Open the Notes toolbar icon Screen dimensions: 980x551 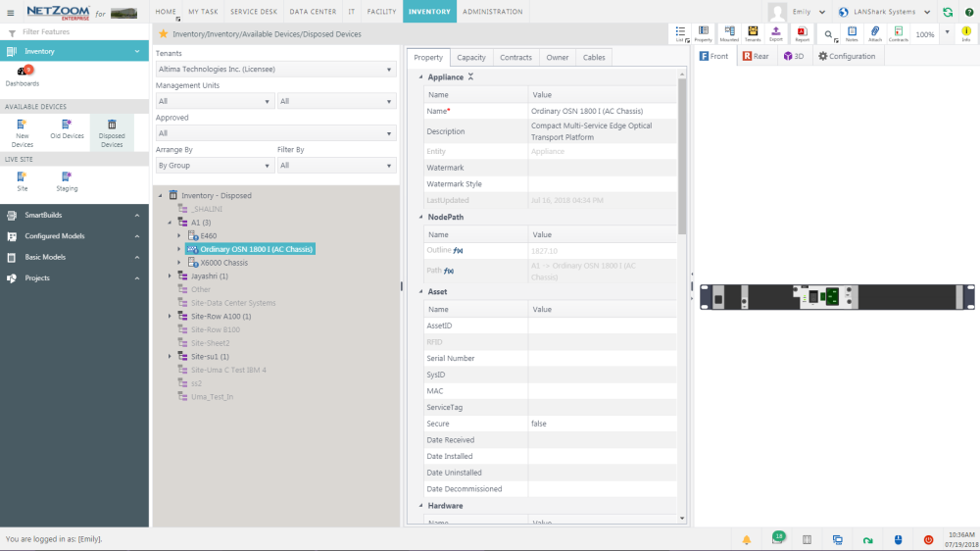(x=852, y=33)
